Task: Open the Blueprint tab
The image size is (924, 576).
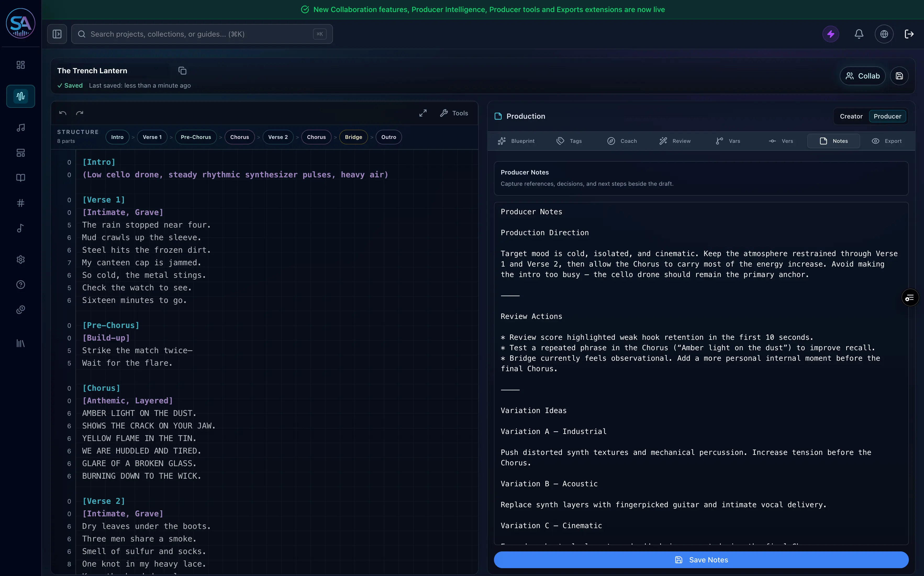Action: coord(516,141)
